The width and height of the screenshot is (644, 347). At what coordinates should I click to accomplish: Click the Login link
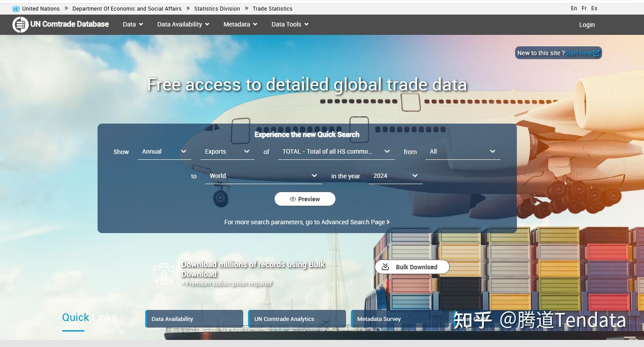(587, 25)
